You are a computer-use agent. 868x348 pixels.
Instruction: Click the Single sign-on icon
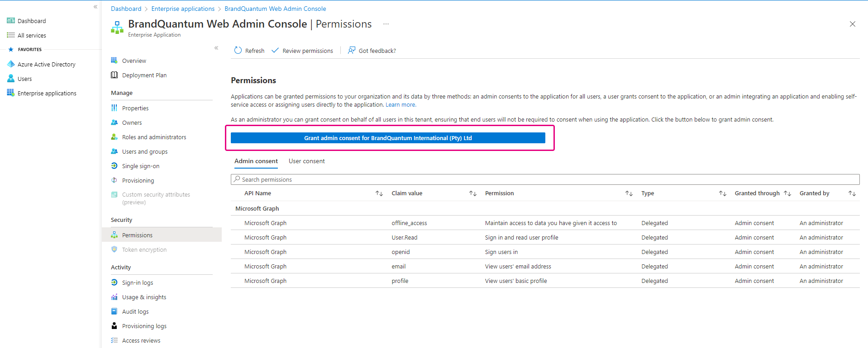coord(114,166)
